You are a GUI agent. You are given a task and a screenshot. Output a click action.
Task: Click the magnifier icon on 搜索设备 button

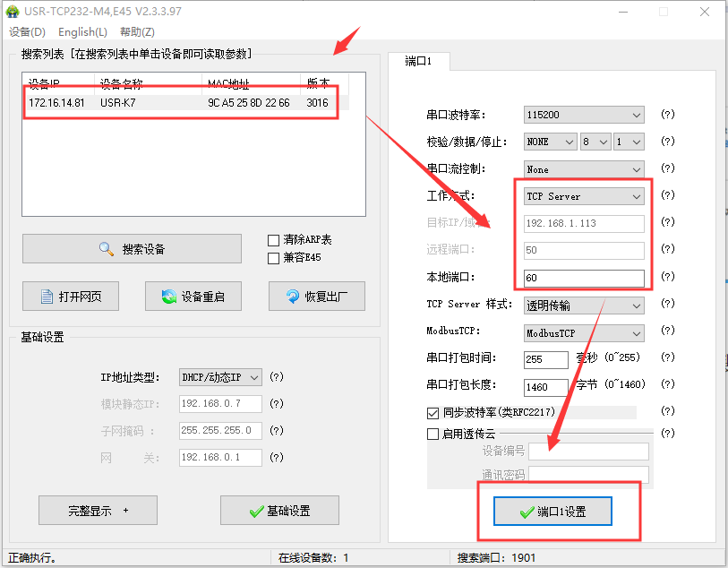pos(107,249)
